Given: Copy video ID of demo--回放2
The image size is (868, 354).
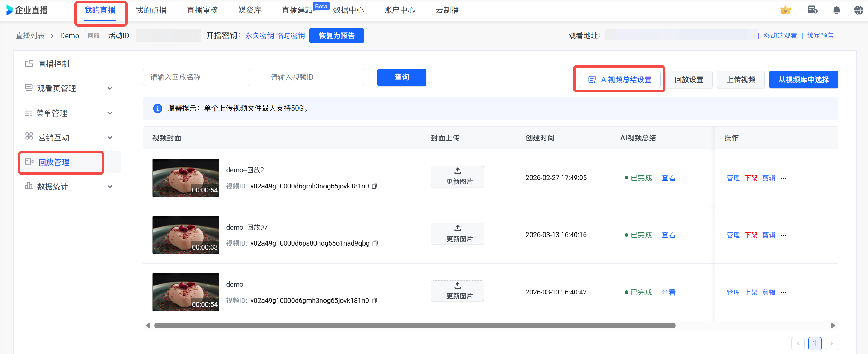Looking at the screenshot, I should pos(374,186).
